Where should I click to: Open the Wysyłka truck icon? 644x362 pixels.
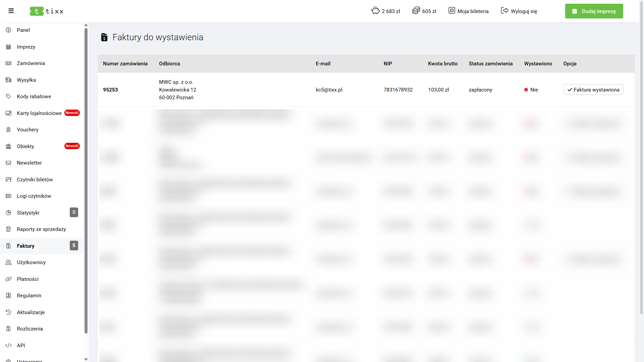pos(8,80)
